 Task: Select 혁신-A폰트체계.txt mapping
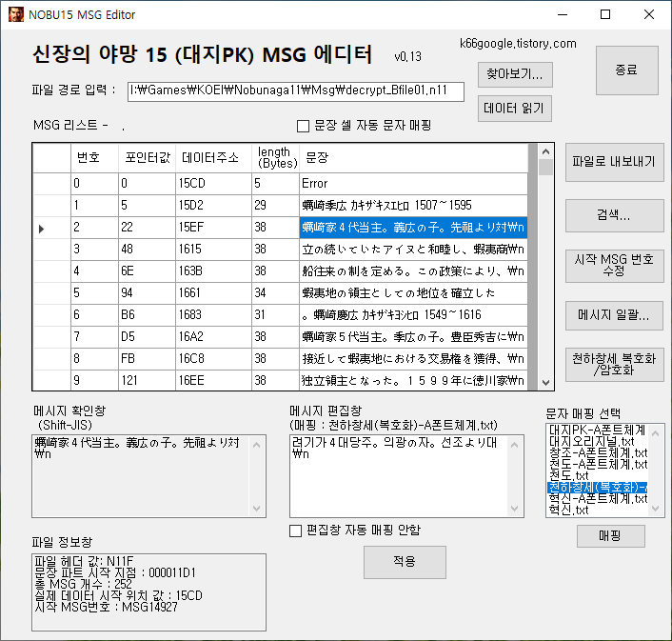[598, 499]
